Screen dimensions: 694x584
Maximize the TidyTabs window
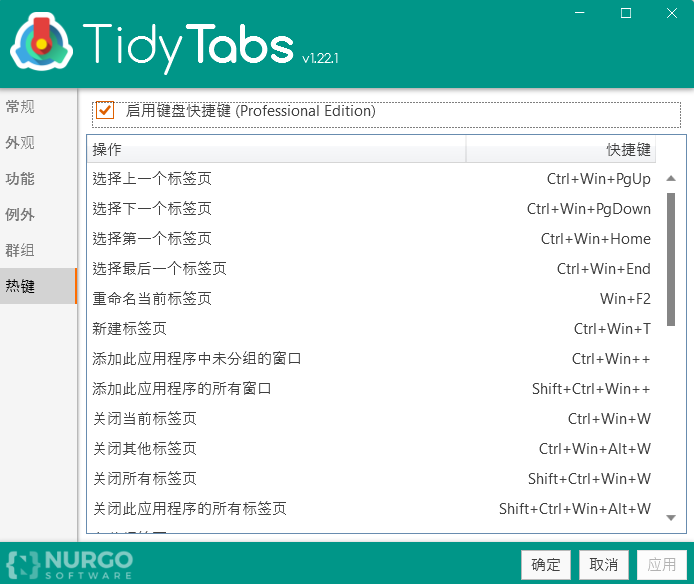click(626, 13)
